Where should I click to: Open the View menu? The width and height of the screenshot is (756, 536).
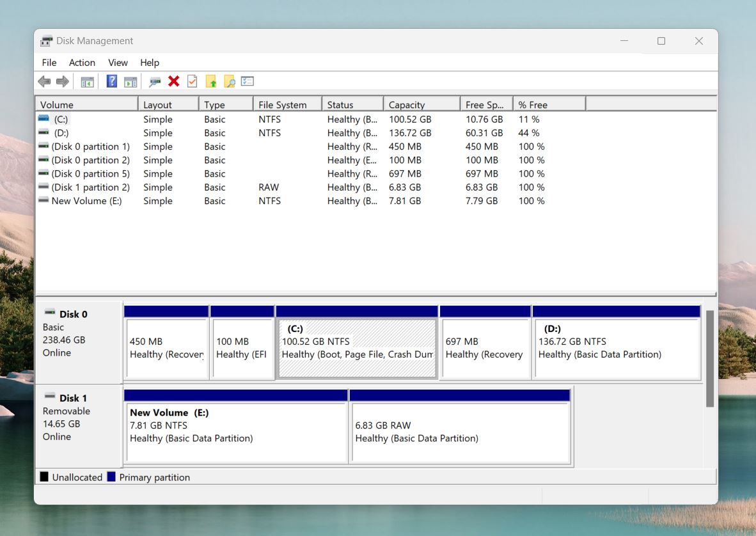coord(118,63)
